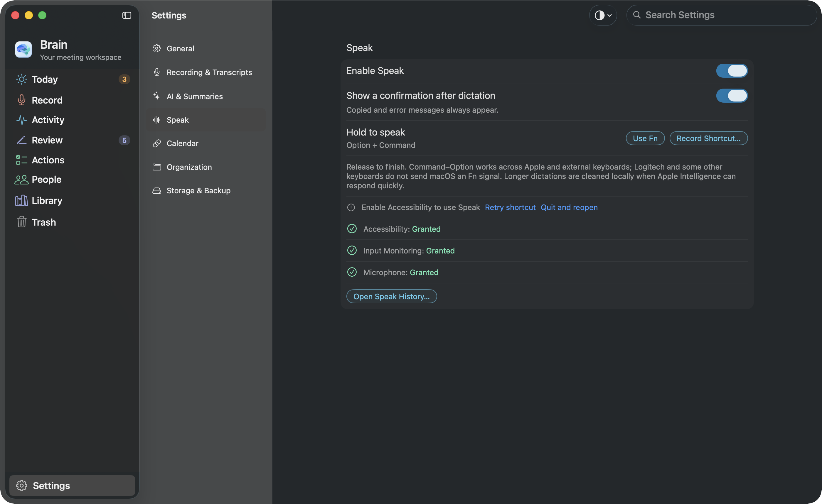Select the Record microphone icon in sidebar

pyautogui.click(x=22, y=100)
